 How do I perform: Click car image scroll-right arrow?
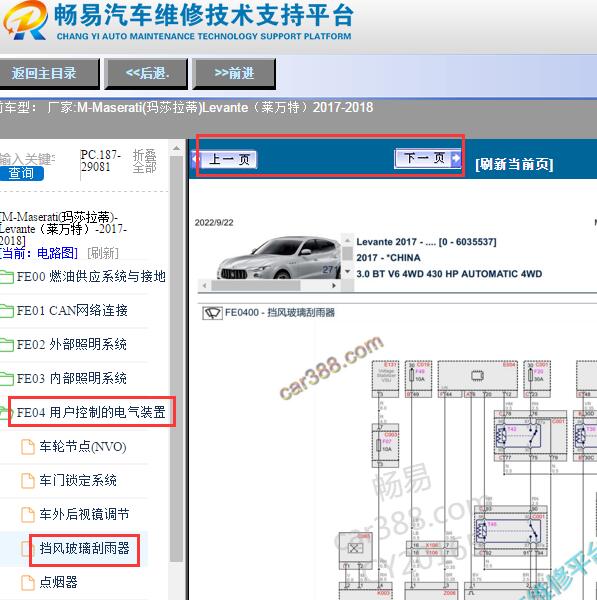click(x=334, y=285)
